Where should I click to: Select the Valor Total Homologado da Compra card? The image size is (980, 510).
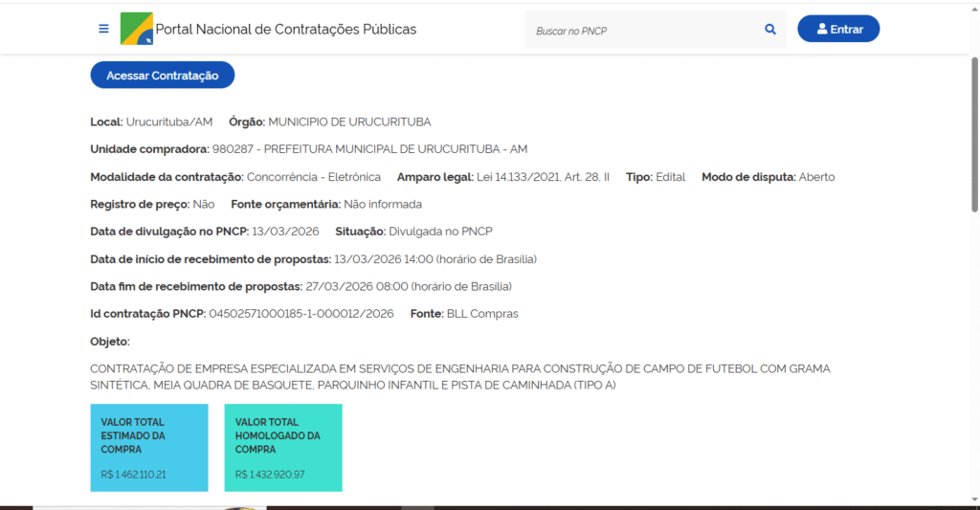[x=282, y=448]
